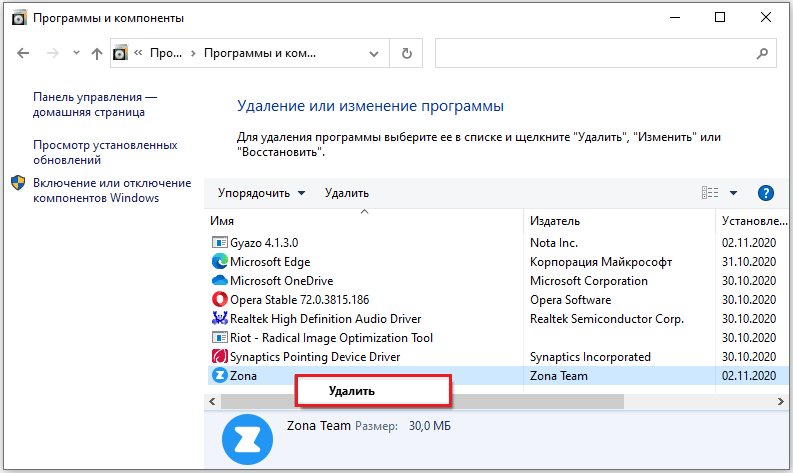Click the Про... breadcrumb segment
793x473 pixels.
(x=166, y=53)
